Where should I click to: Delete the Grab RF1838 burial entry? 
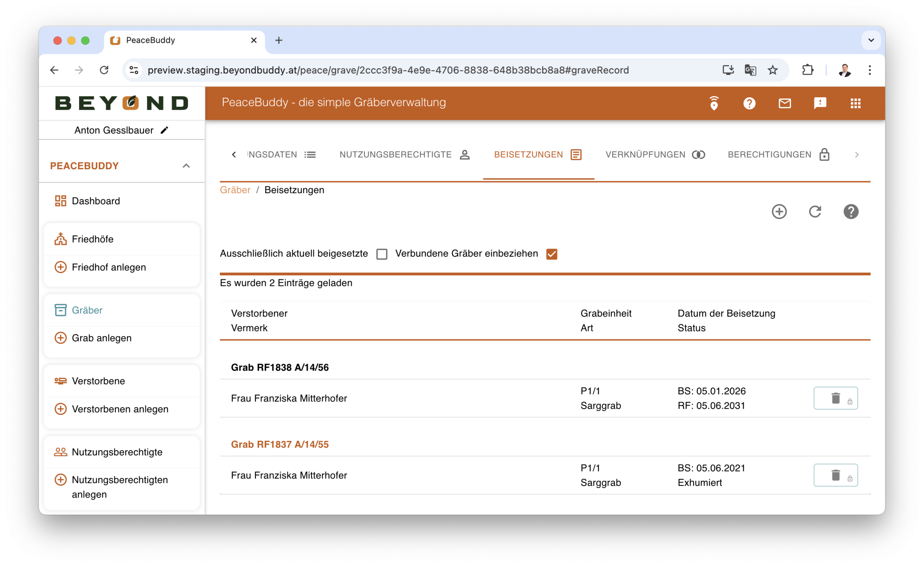(835, 398)
